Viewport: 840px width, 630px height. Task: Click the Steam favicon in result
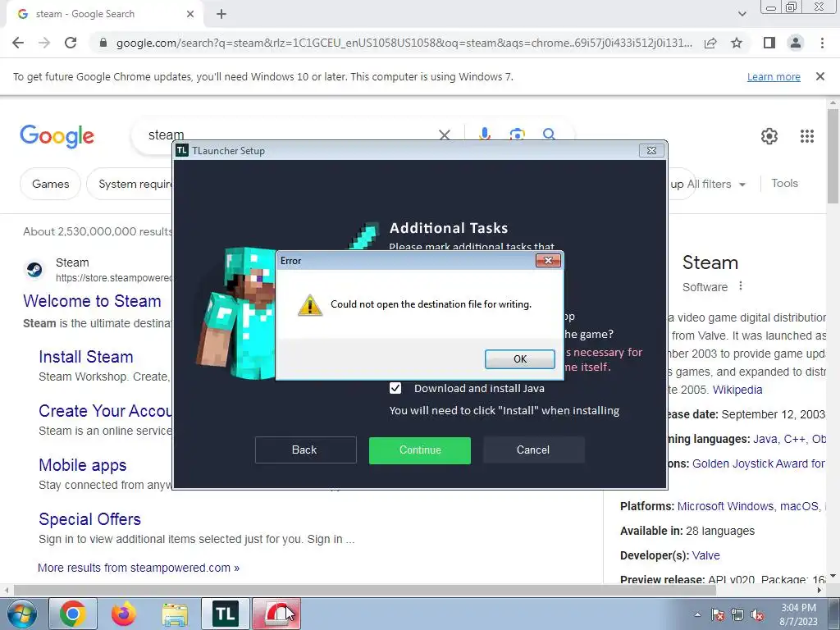coord(34,269)
